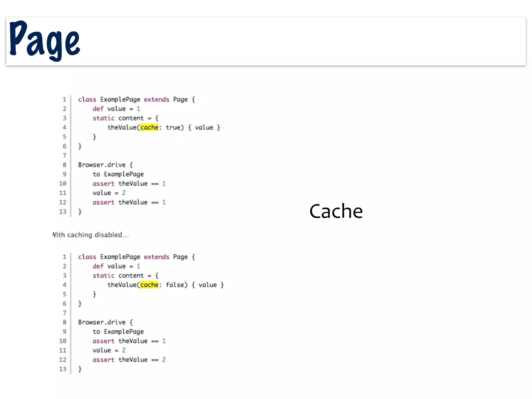This screenshot has height=399, width=532.
Task: Click "static content = {" in the cache-true example
Action: (x=125, y=118)
